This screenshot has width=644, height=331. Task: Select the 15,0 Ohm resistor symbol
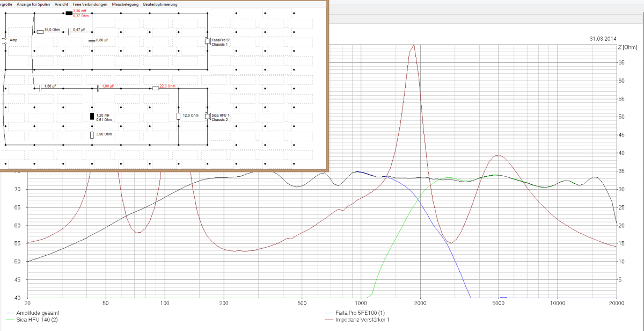point(40,32)
